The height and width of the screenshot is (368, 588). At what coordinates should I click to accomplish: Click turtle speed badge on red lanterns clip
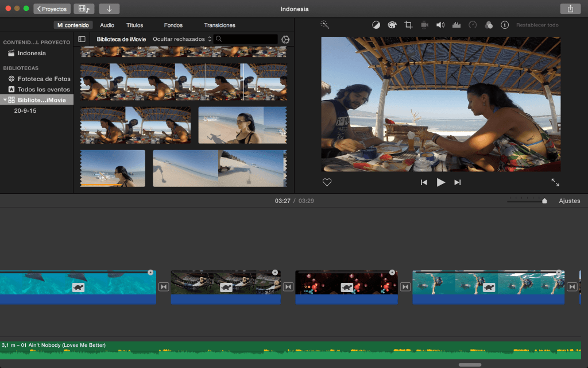click(x=347, y=287)
